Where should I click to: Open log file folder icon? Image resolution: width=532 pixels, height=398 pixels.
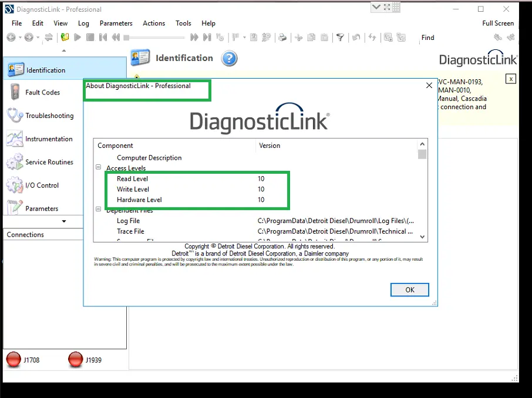click(x=65, y=38)
